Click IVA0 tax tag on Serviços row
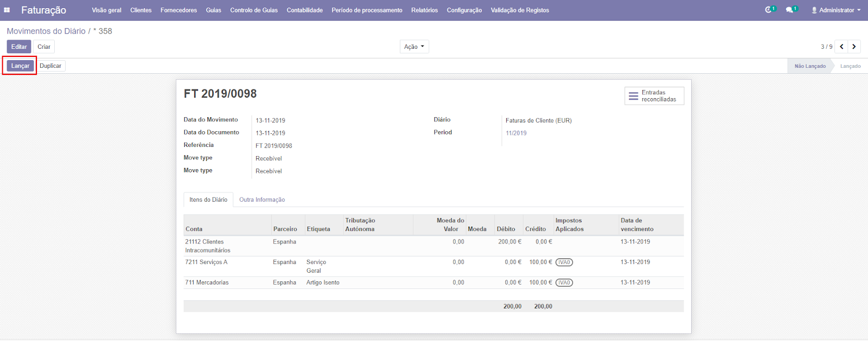Screen dimensions: 868x341 coord(564,262)
